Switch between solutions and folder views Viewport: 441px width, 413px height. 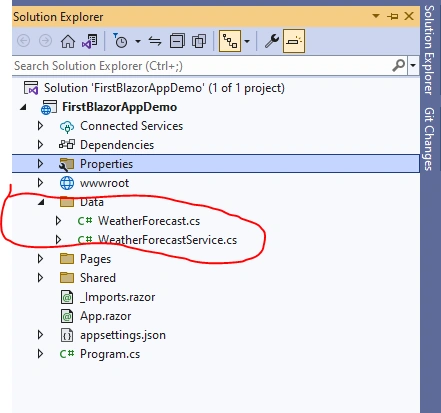90,41
